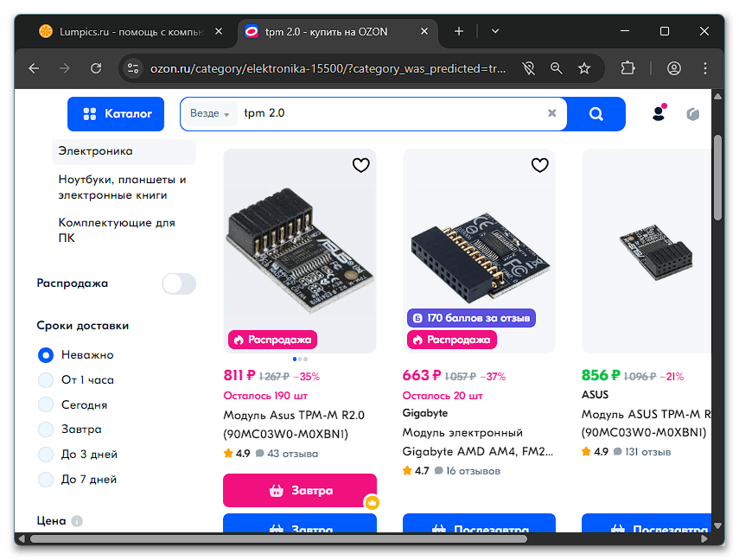The width and height of the screenshot is (739, 560).
Task: Close the Lumpics.ru tab
Action: coord(219,32)
